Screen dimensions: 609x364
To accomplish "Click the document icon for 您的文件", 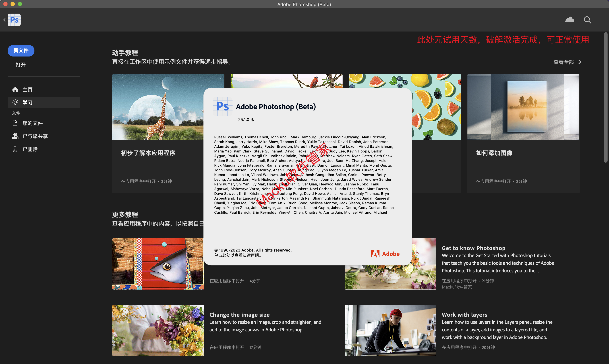I will [15, 123].
